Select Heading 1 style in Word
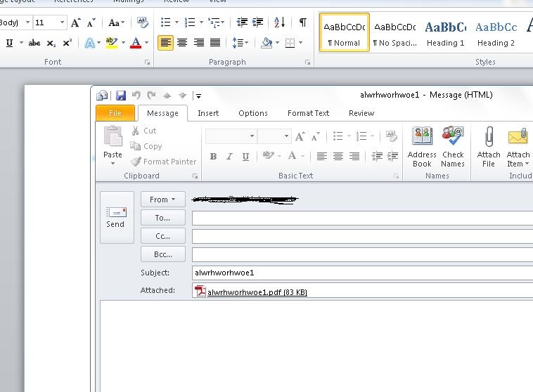Image resolution: width=533 pixels, height=392 pixels. click(x=446, y=32)
